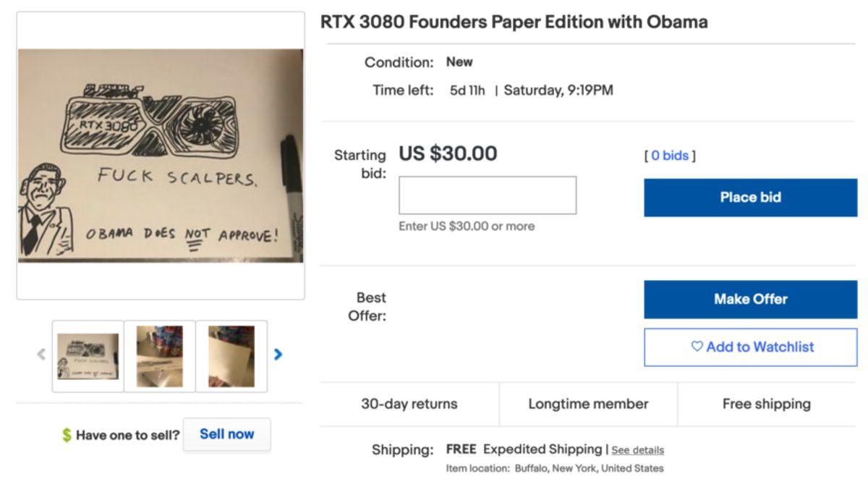Screen dimensions: 868x482
Task: Click the bid amount input field
Action: pyautogui.click(x=487, y=195)
